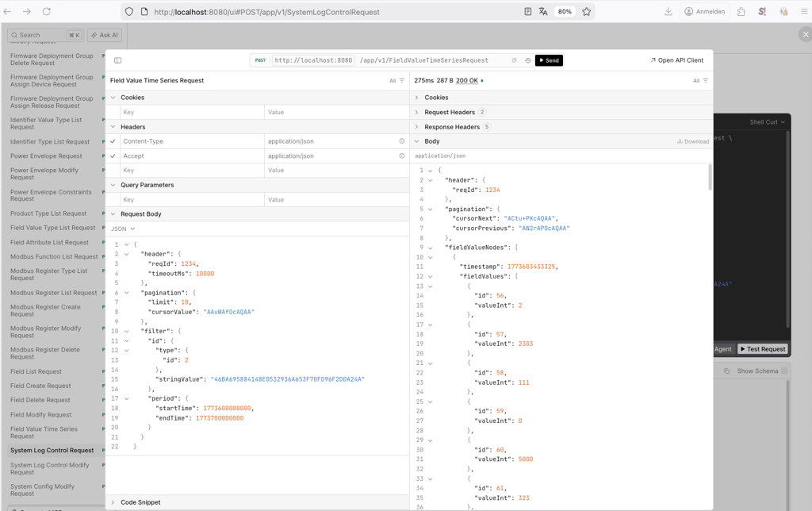This screenshot has width=812, height=511.
Task: Go back in browser history
Action: pyautogui.click(x=7, y=11)
